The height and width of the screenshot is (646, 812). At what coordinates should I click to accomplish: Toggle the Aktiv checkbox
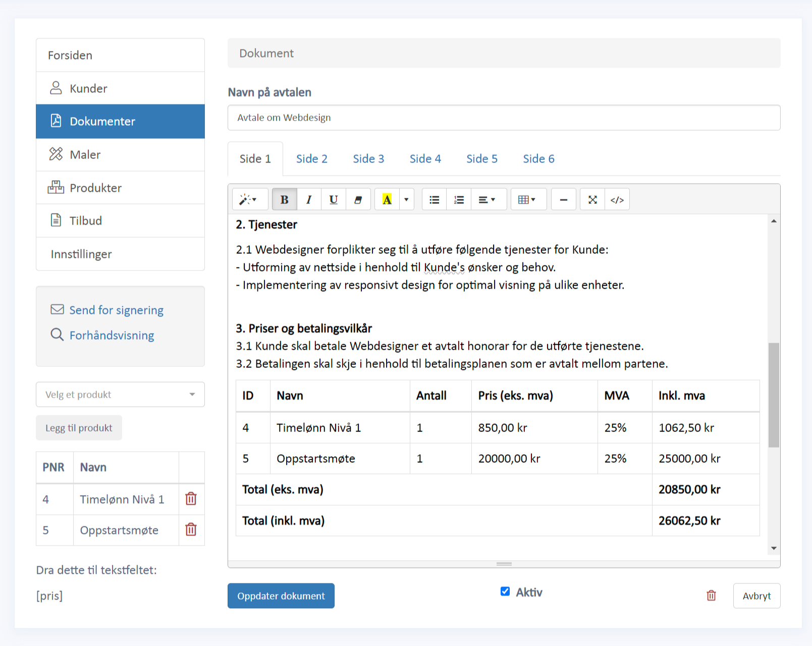click(505, 591)
